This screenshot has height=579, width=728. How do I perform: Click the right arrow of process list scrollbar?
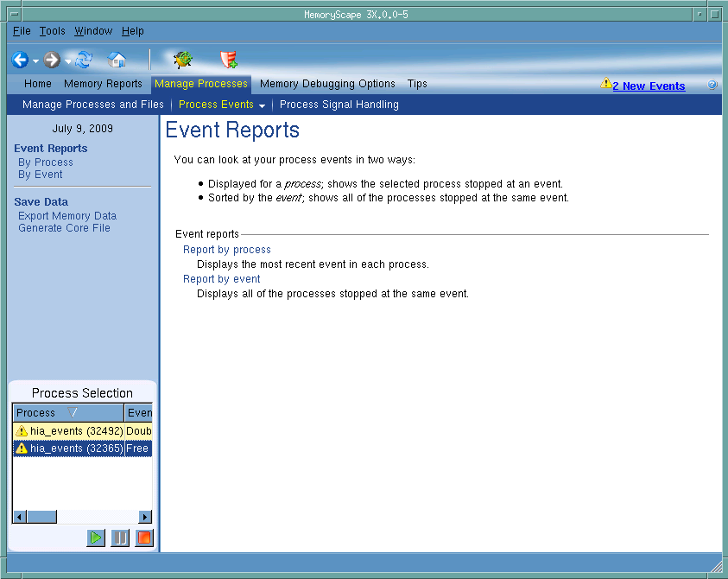point(145,517)
